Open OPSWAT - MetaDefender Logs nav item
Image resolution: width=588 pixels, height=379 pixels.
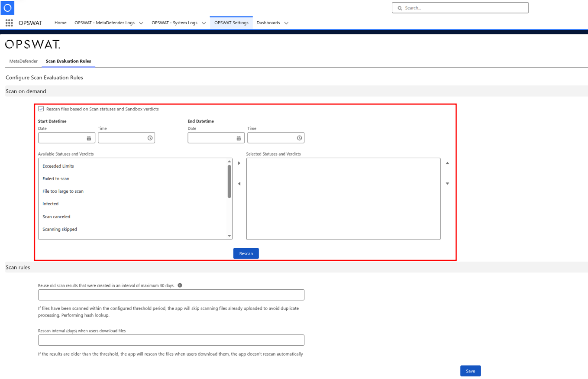tap(104, 23)
